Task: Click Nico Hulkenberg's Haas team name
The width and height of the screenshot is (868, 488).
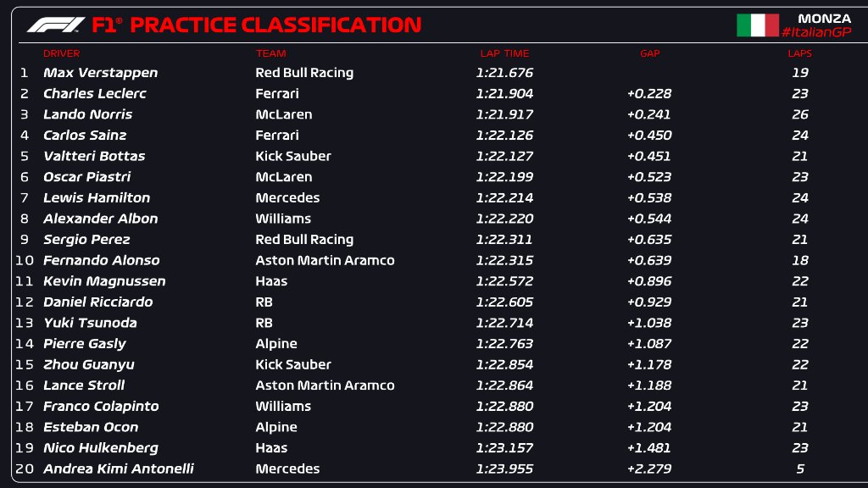Action: (271, 448)
